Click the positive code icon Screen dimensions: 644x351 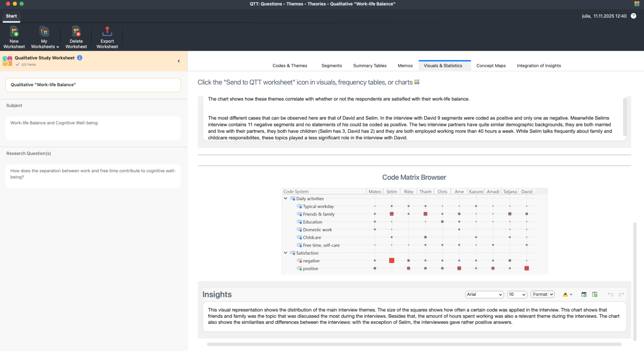pos(299,269)
